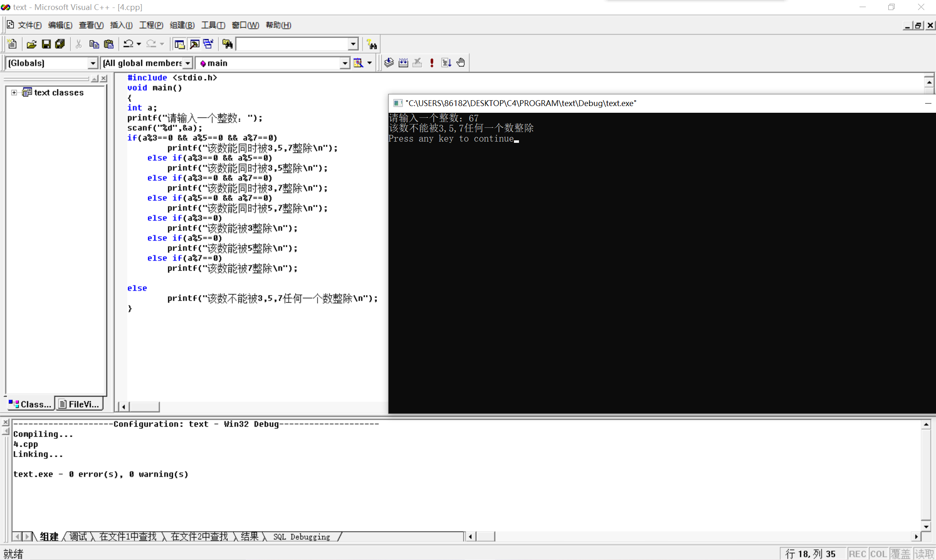Image resolution: width=936 pixels, height=560 pixels.
Task: Click output horizontal scrollbar right arrow
Action: pos(916,537)
